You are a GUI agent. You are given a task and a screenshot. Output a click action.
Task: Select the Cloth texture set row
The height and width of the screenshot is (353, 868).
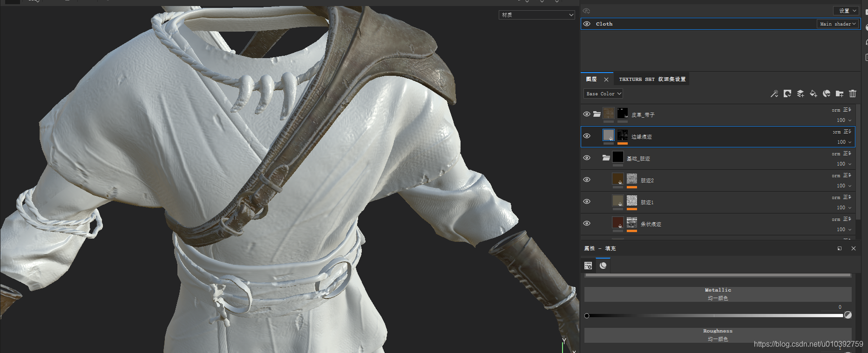(720, 24)
